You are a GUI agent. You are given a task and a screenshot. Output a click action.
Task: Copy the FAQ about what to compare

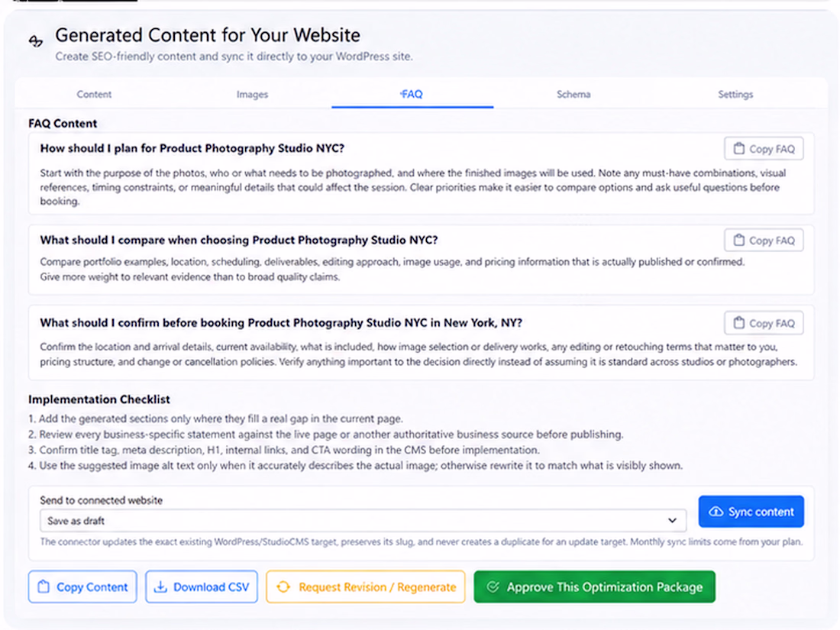point(764,241)
